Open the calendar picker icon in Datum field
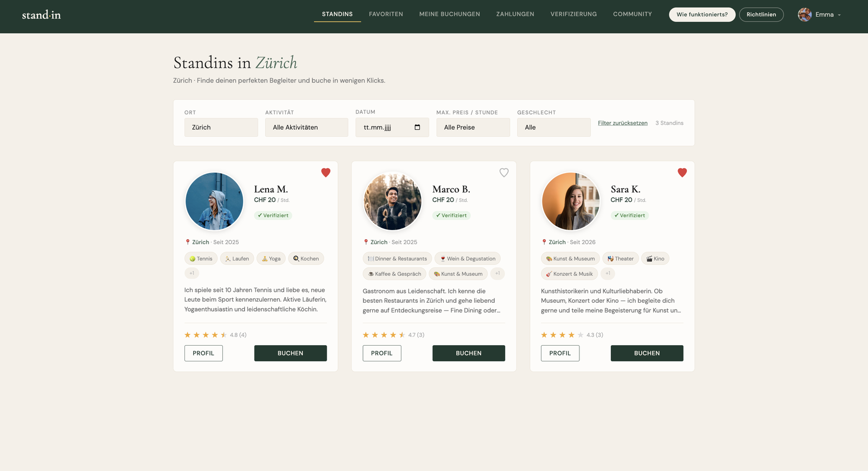 [417, 128]
